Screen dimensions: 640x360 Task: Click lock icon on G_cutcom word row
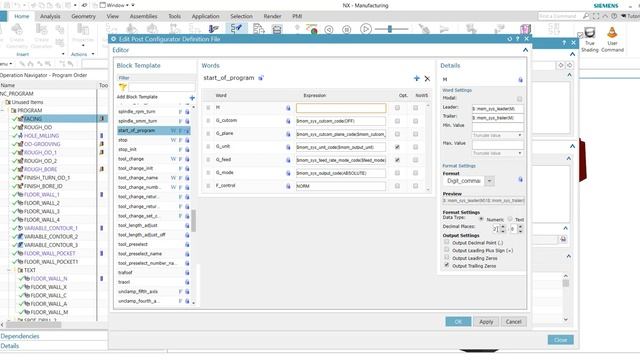click(x=288, y=121)
